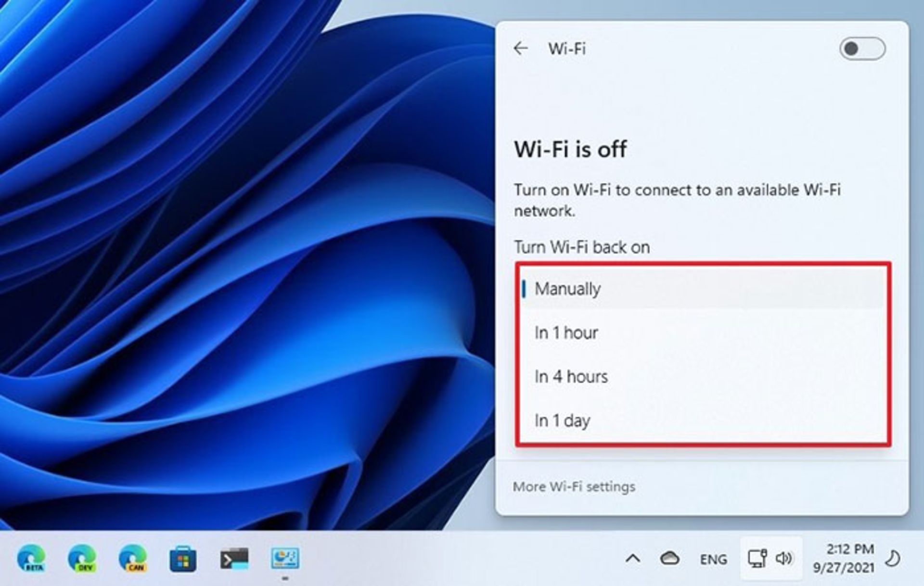The height and width of the screenshot is (586, 924).
Task: Open the clock and date flyout
Action: [x=844, y=558]
